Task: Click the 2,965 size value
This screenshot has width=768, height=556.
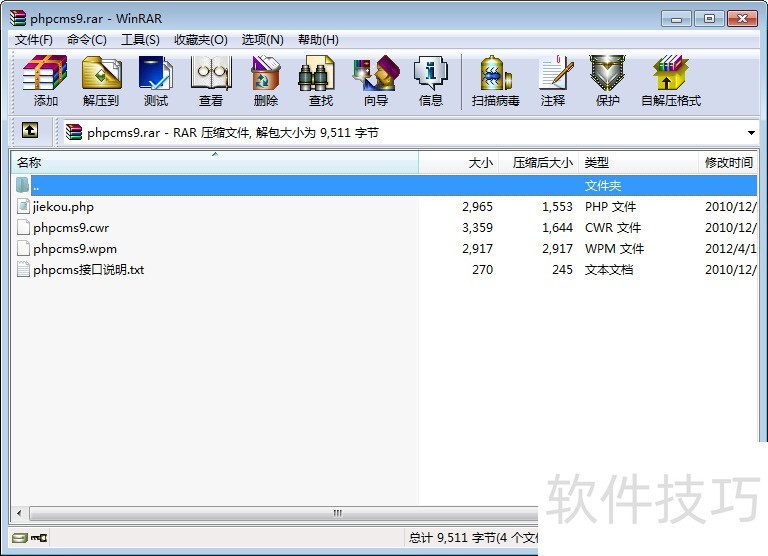Action: tap(477, 207)
